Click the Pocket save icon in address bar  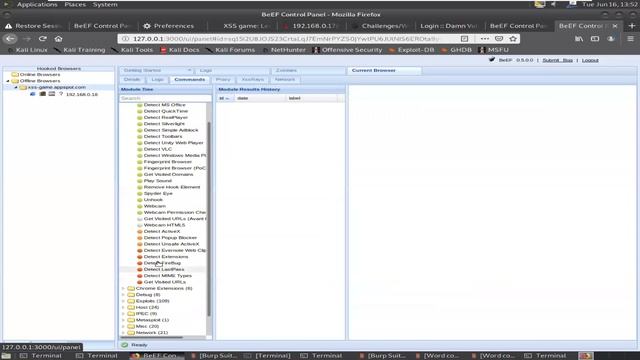pos(499,38)
